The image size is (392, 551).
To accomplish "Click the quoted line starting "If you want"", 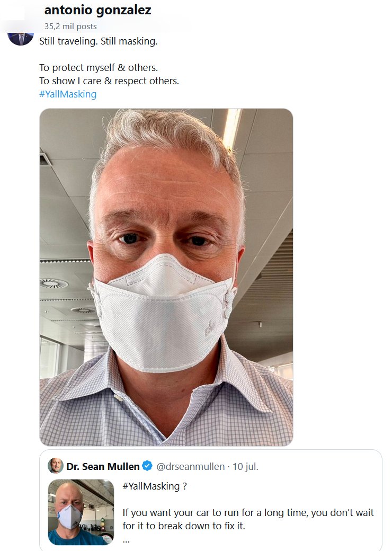I will pyautogui.click(x=248, y=513).
